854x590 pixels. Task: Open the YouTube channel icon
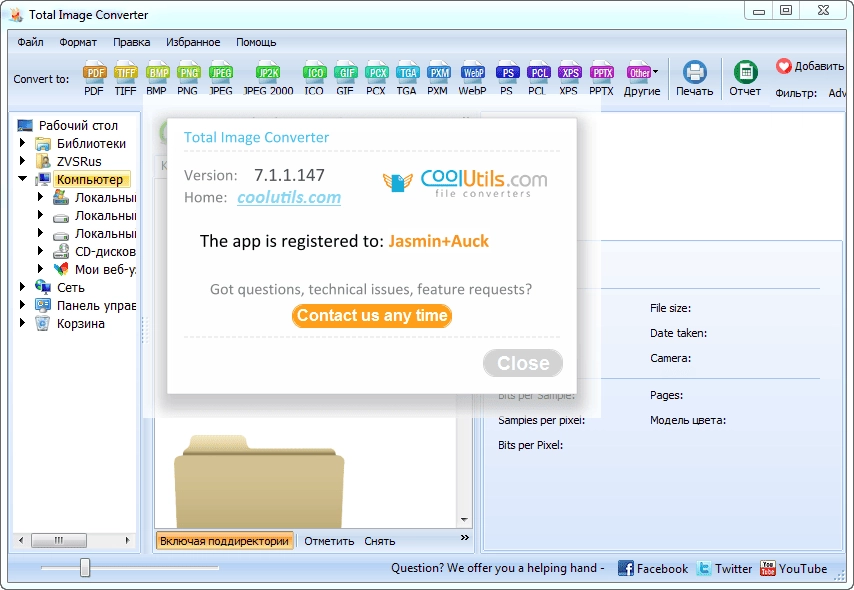(x=767, y=568)
